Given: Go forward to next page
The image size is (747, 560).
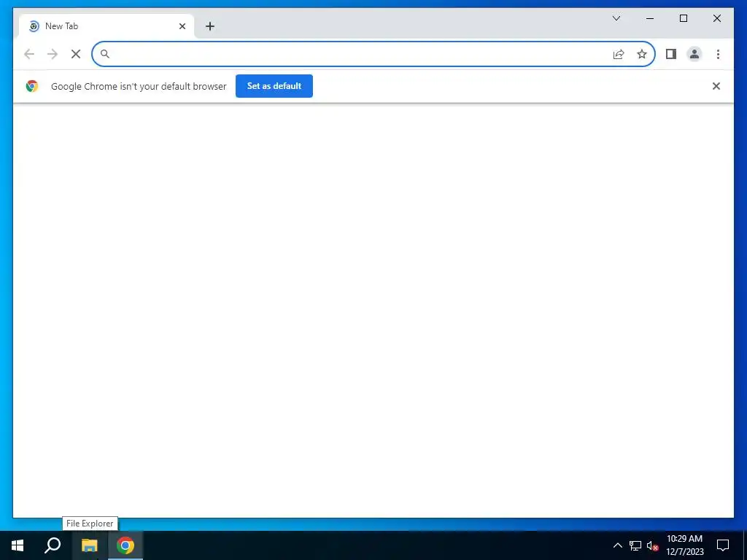Looking at the screenshot, I should [53, 54].
